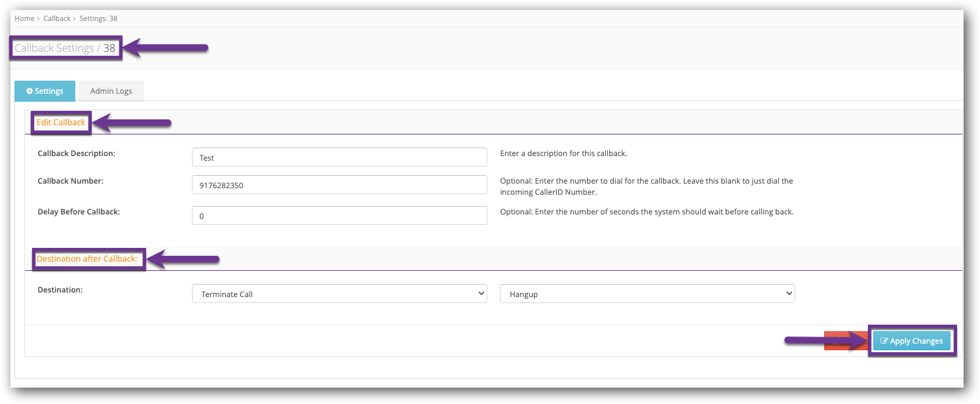This screenshot has width=980, height=404.
Task: Select the Settings tab
Action: point(45,91)
